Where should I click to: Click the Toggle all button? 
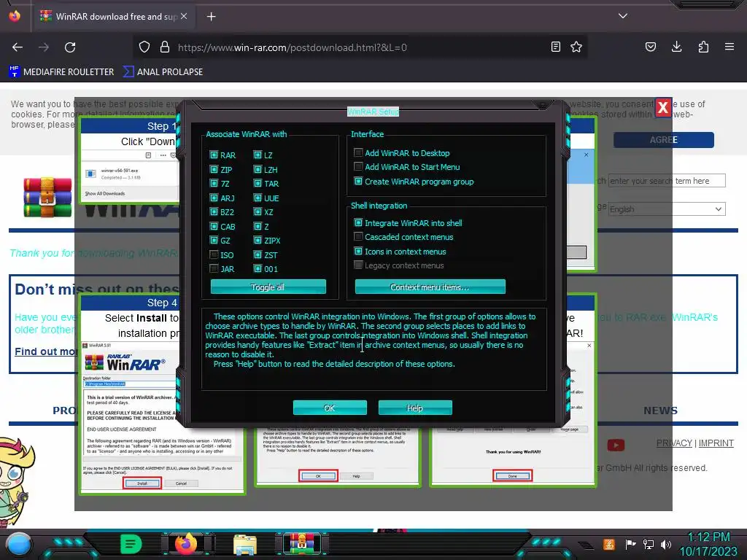pos(268,287)
